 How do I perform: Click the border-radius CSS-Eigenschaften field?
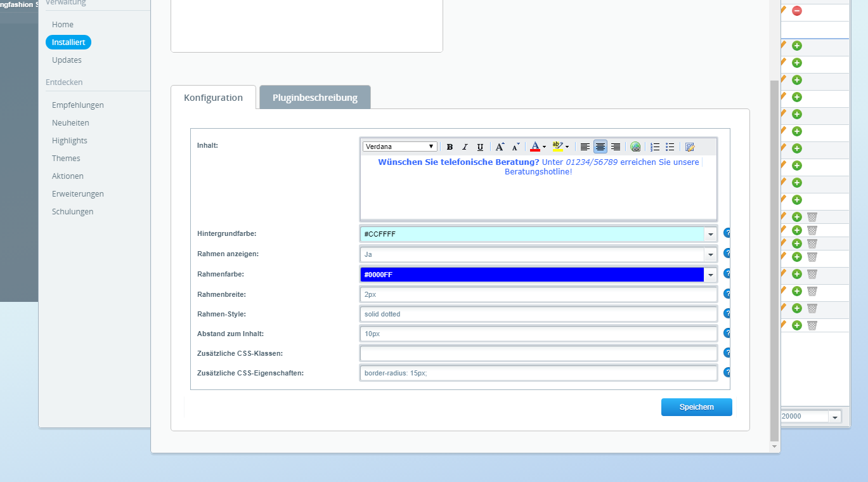click(x=539, y=373)
